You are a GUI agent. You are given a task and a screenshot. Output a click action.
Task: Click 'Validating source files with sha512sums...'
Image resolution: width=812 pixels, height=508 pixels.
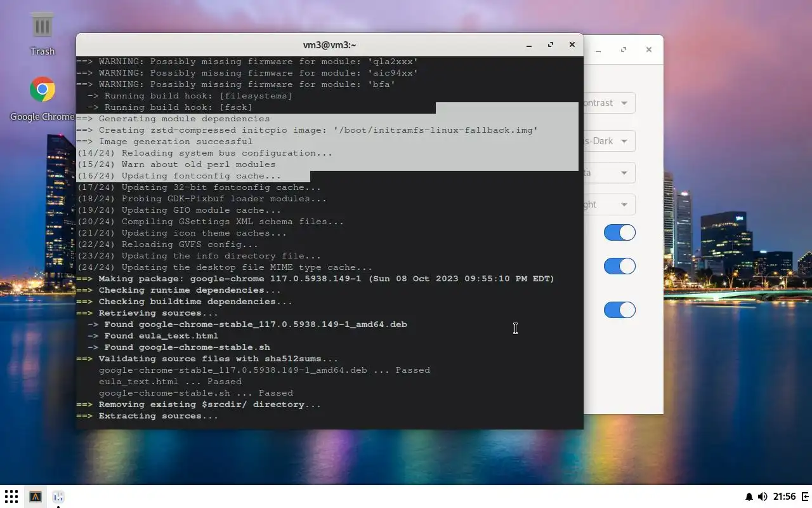tap(207, 359)
